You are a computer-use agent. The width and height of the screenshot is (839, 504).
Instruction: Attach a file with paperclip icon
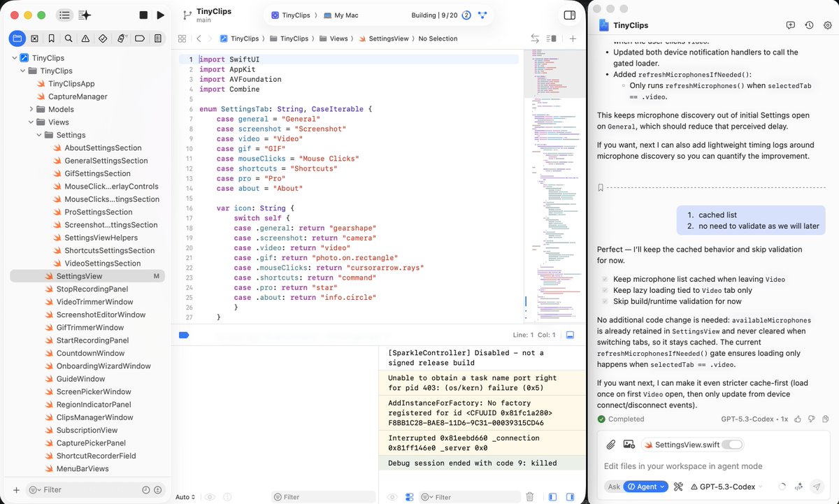click(x=610, y=445)
